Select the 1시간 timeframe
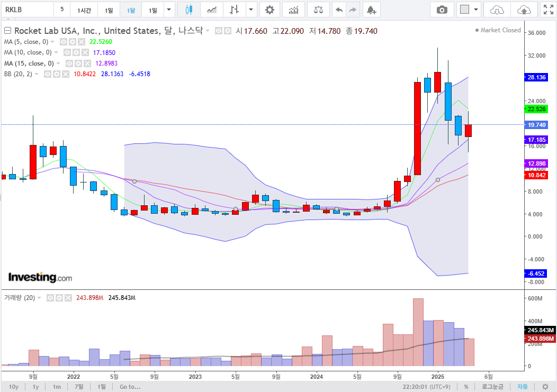Viewport: 557px width, 392px height. [x=84, y=10]
